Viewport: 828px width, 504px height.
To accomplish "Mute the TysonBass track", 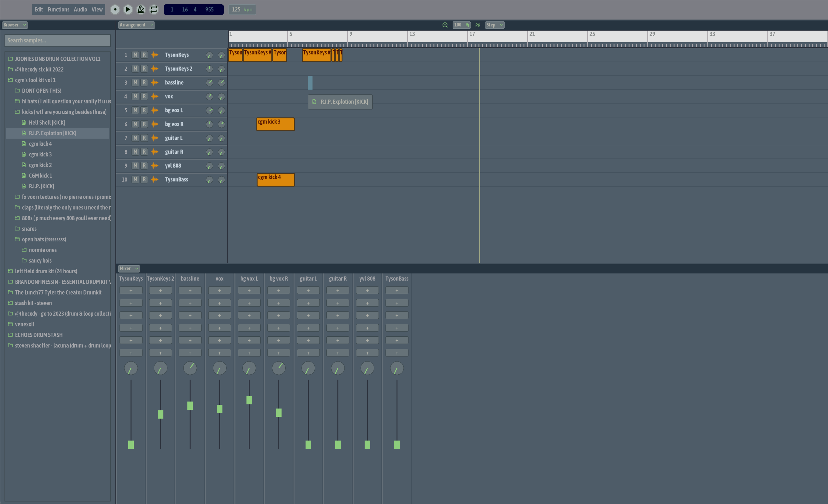I will point(135,179).
